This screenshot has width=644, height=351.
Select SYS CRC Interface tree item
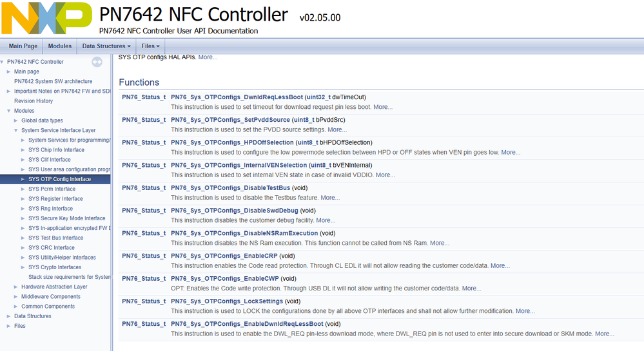click(52, 247)
